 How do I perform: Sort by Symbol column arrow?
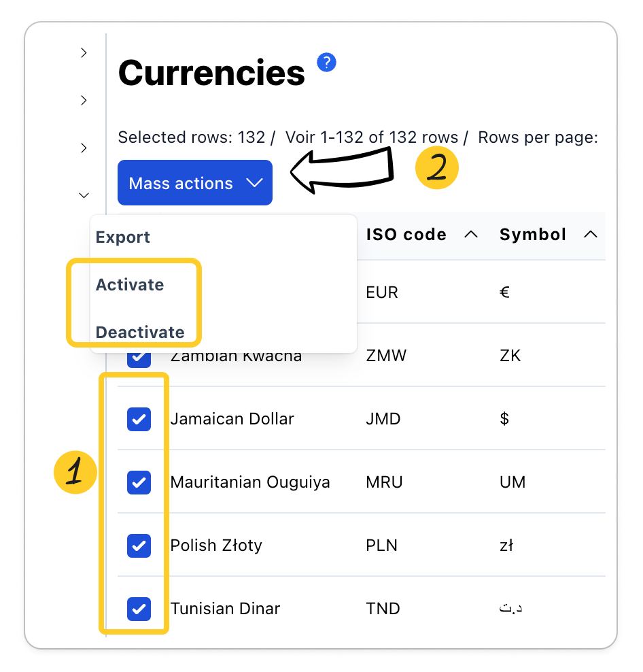point(591,235)
